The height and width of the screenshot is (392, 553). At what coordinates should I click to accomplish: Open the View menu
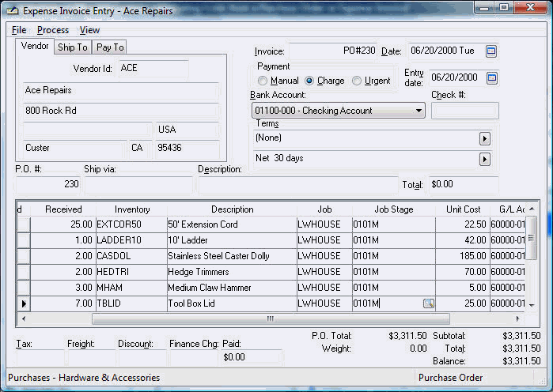pos(89,30)
